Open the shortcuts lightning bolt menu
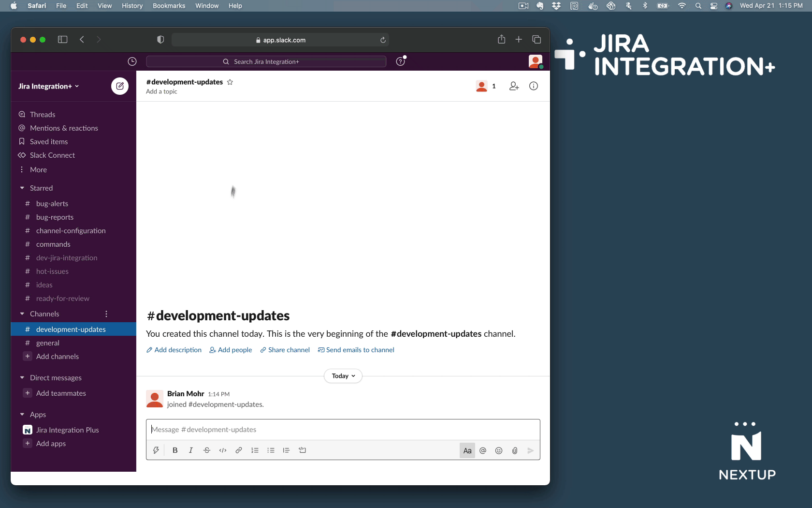812x508 pixels. point(156,450)
